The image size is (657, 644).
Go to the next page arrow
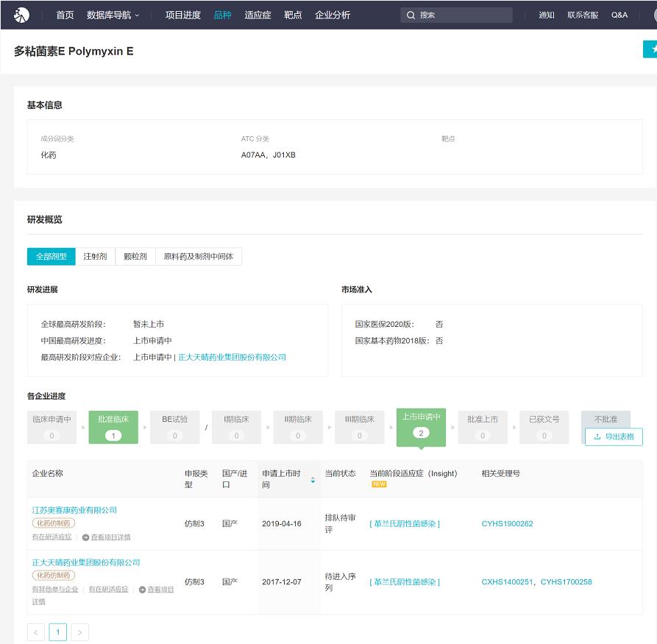pos(80,631)
